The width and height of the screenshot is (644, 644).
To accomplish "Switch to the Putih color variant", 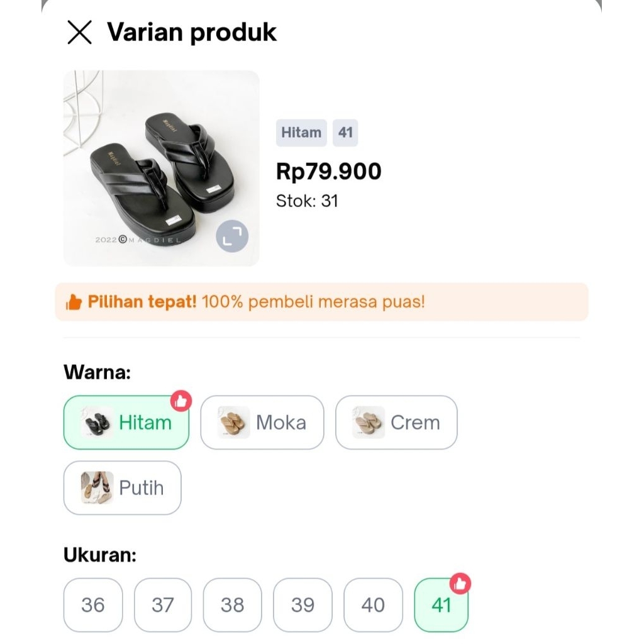I will [x=122, y=487].
